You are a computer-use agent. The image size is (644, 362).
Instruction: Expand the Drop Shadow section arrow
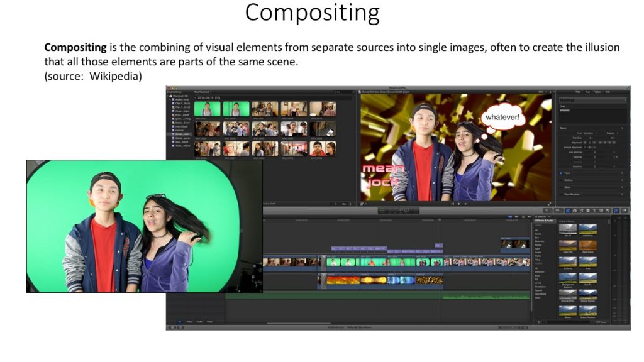point(622,194)
